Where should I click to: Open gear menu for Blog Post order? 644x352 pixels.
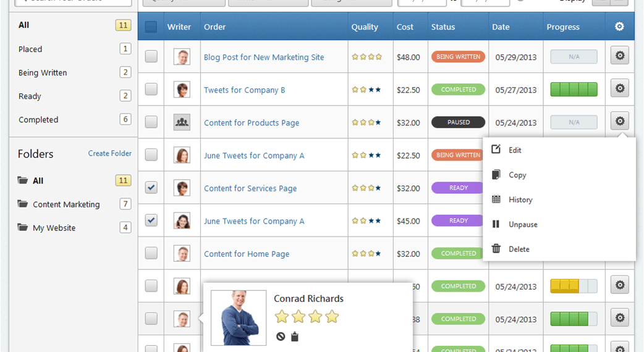pyautogui.click(x=620, y=56)
